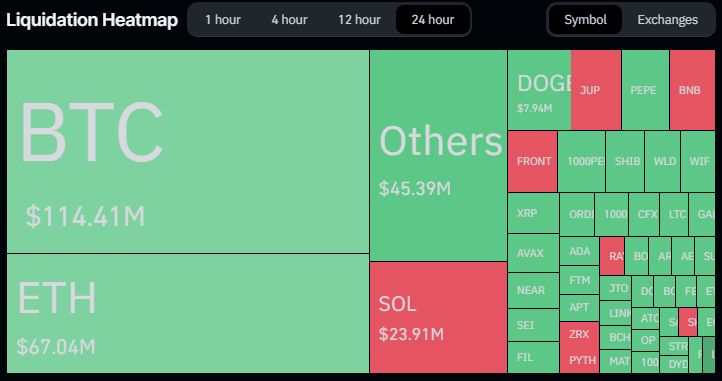Click the GAL tile next to LTC
722x381 pixels.
pos(702,214)
